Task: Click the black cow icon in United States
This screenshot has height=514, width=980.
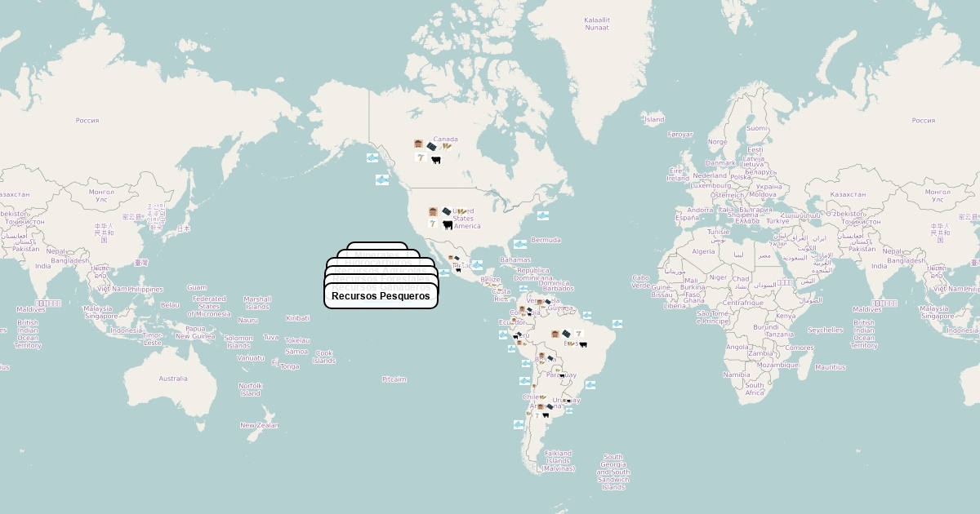Action: point(448,224)
